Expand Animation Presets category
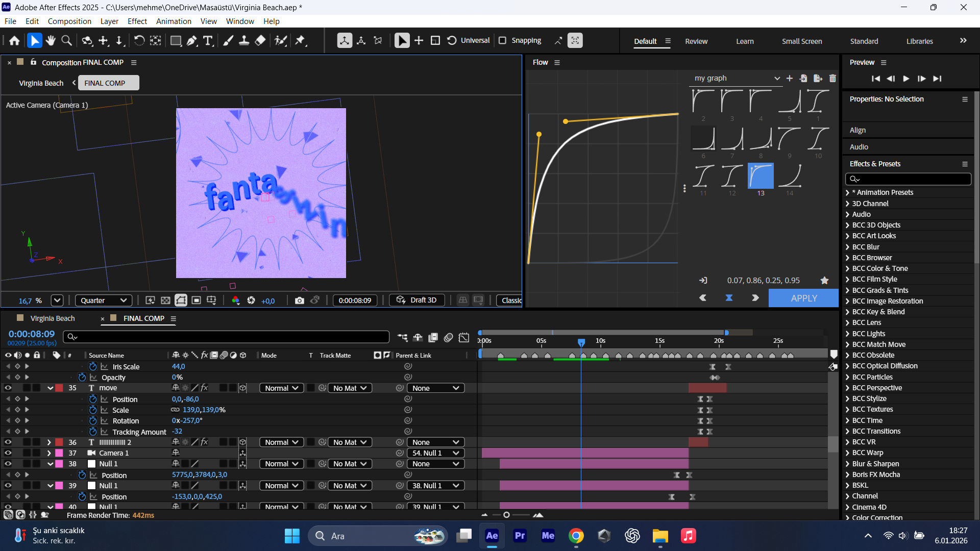This screenshot has height=551, width=980. tap(848, 192)
